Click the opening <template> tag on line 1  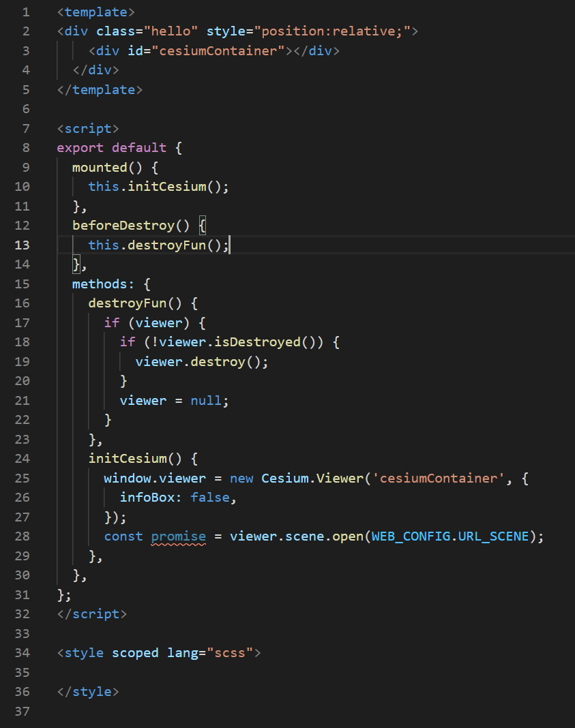pyautogui.click(x=95, y=12)
